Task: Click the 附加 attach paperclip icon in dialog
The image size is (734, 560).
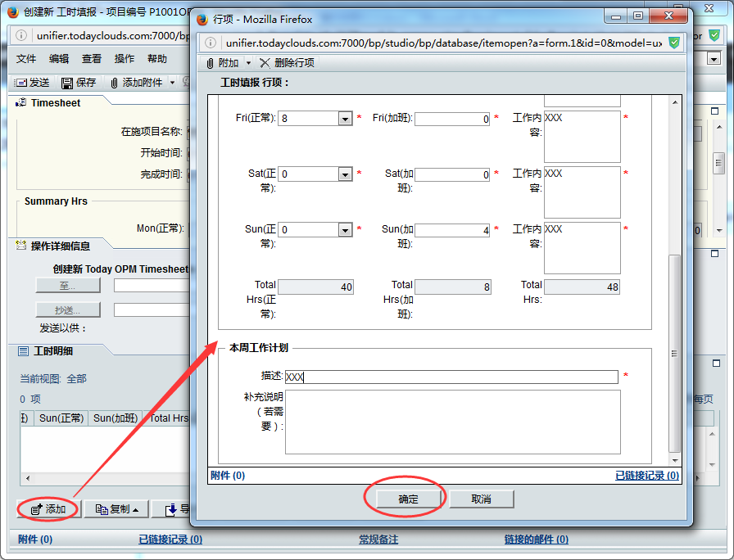Action: click(x=211, y=63)
